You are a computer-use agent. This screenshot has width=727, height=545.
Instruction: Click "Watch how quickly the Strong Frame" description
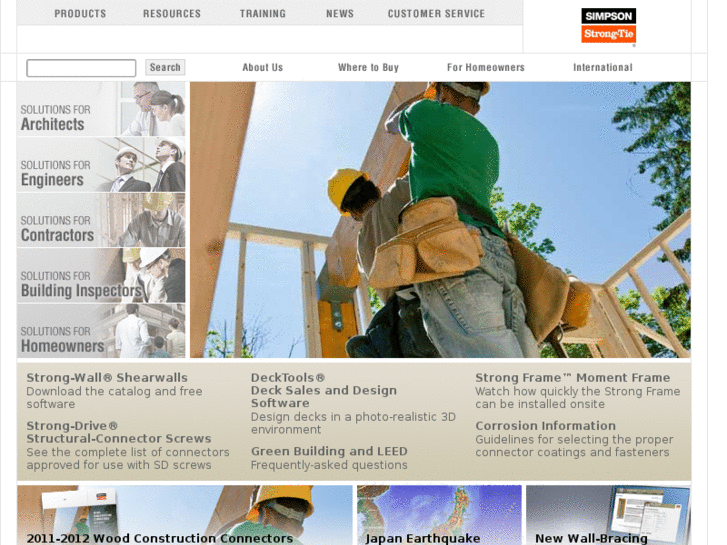tap(578, 398)
